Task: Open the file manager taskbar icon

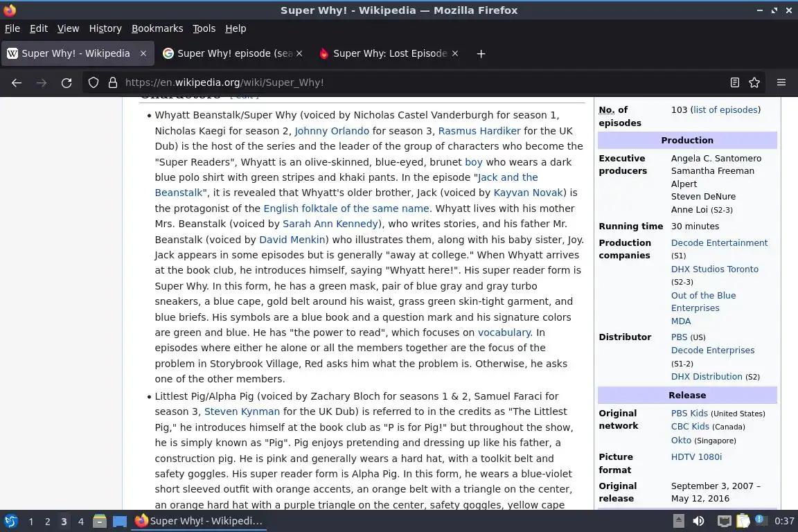Action: [100, 521]
